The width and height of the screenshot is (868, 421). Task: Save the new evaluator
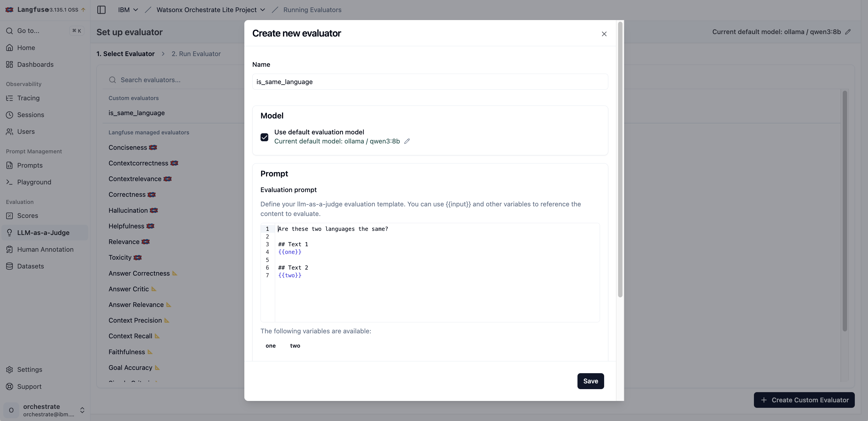click(x=590, y=381)
